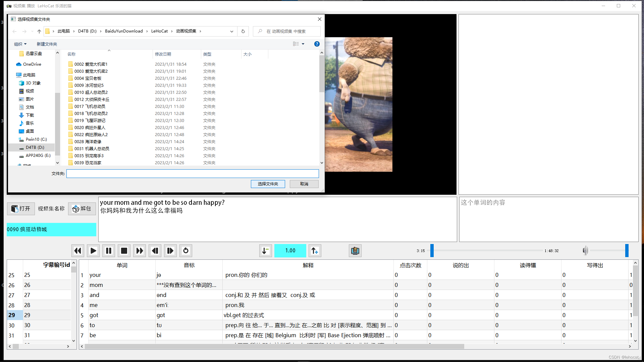This screenshot has height=362, width=644.
Task: Select folder 0020 疯狂外星人
Action: [x=90, y=128]
